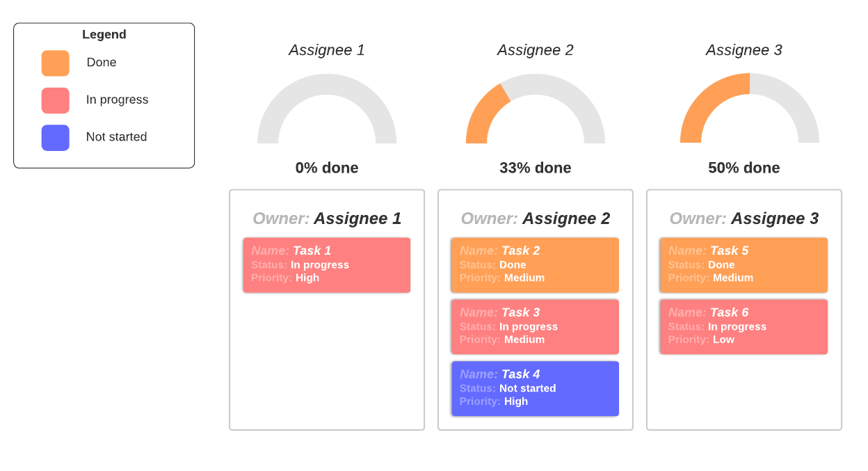Screen dimensions: 868x471
Task: Click the "0% done" label
Action: (x=327, y=168)
